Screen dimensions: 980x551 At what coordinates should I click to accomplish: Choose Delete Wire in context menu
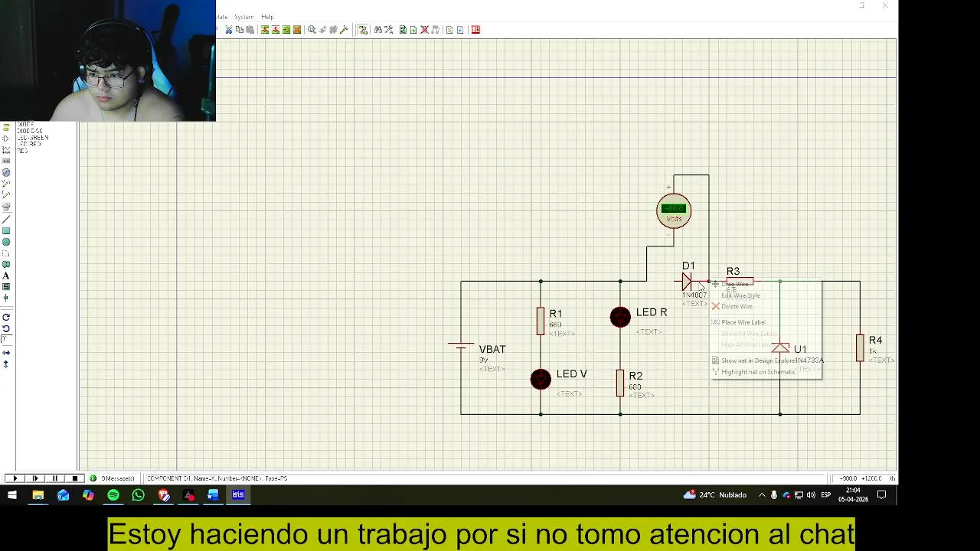(x=737, y=306)
